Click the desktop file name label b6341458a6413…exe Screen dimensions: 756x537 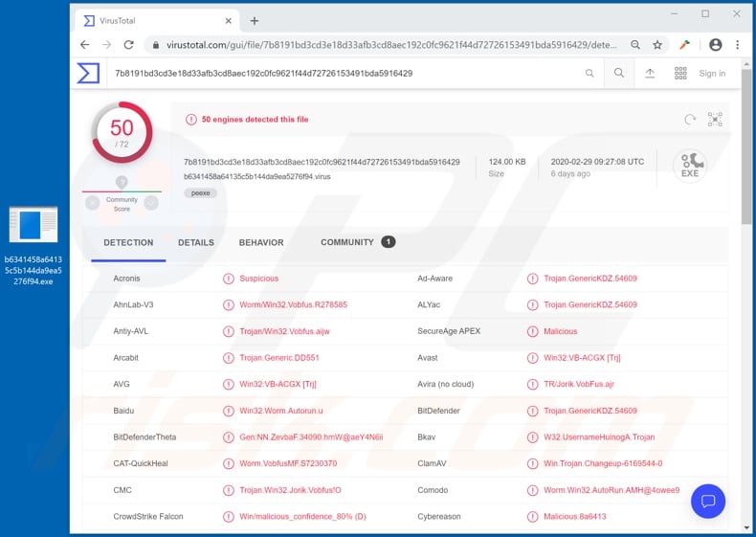33,270
